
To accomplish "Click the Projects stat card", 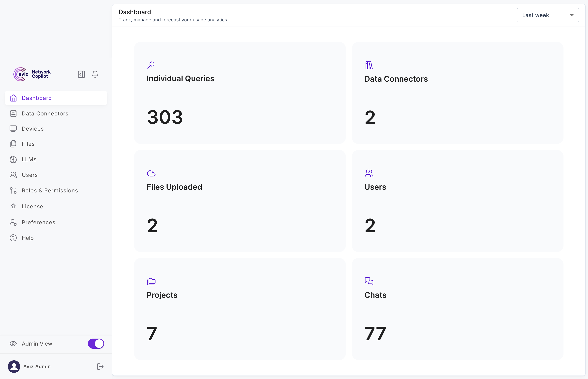I will (x=240, y=309).
